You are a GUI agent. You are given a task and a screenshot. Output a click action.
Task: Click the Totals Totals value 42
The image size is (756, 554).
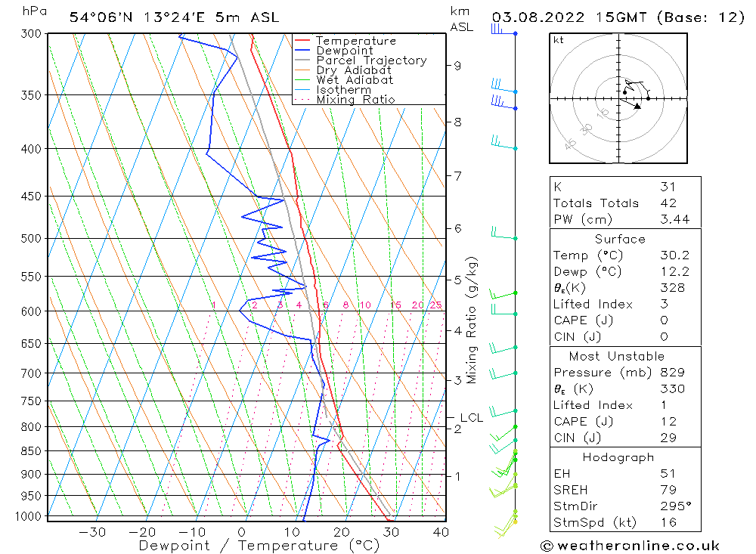(668, 203)
